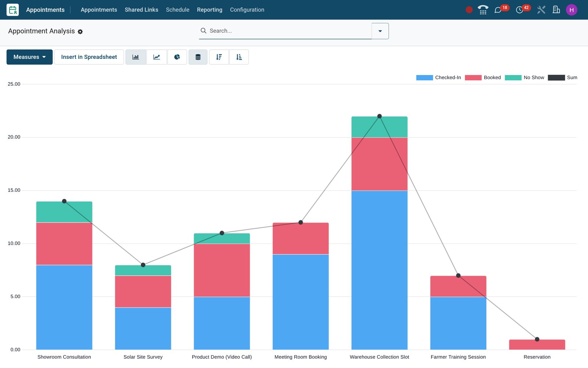Open Appointment Analysis gear settings
The height and width of the screenshot is (368, 588).
click(x=80, y=32)
